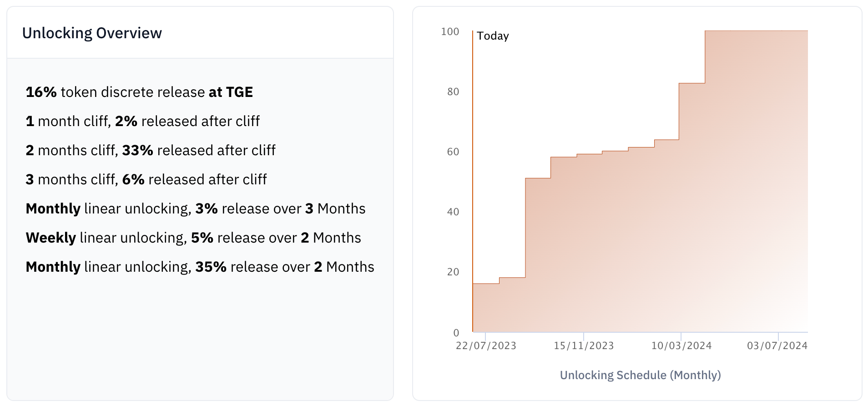
Task: Select the 2 months cliff, 33% released line
Action: 151,150
